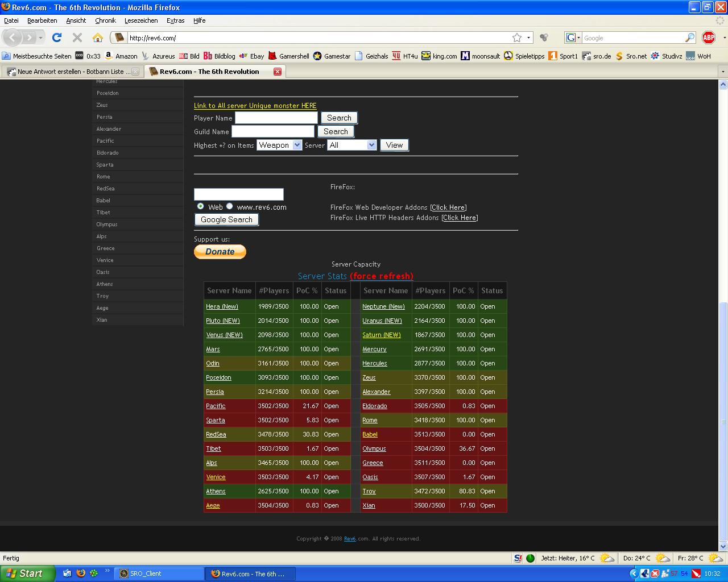Image resolution: width=728 pixels, height=582 pixels.
Task: Select the Web radio button
Action: coord(200,206)
